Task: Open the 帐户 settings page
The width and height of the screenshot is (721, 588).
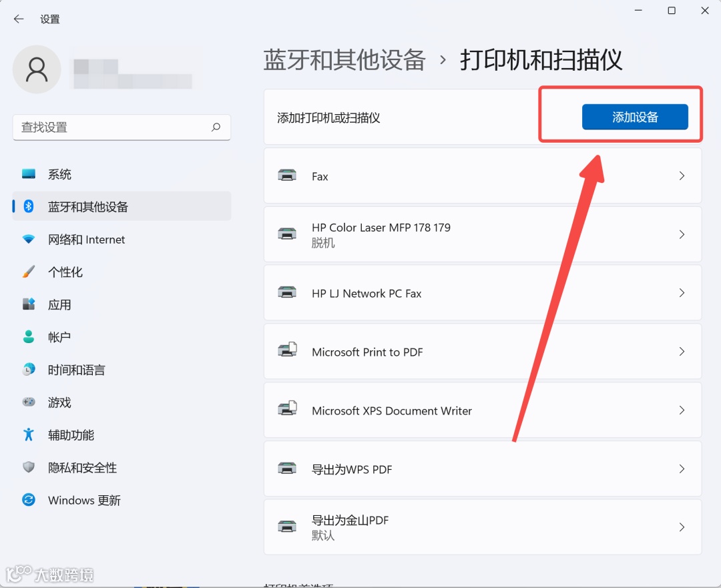Action: click(x=122, y=337)
